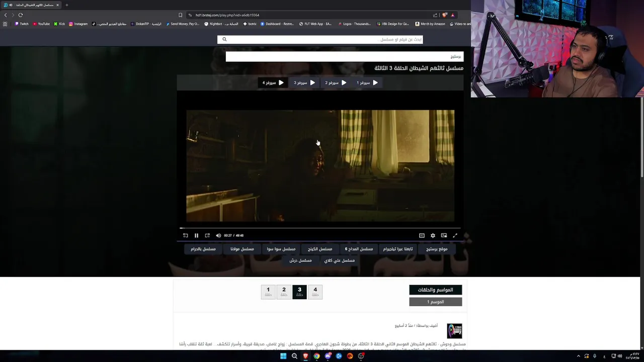
Task: Mute the video player volume
Action: pos(218,235)
